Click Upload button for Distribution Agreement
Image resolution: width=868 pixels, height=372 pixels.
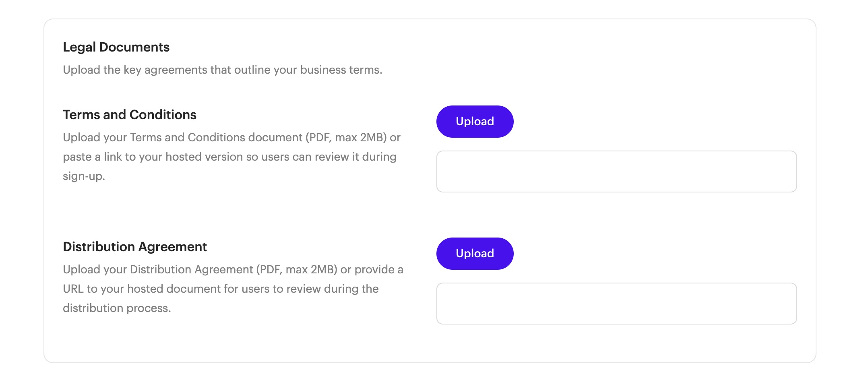pos(475,254)
